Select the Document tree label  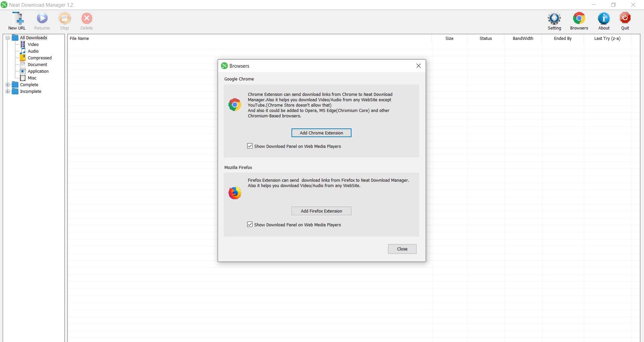point(38,64)
